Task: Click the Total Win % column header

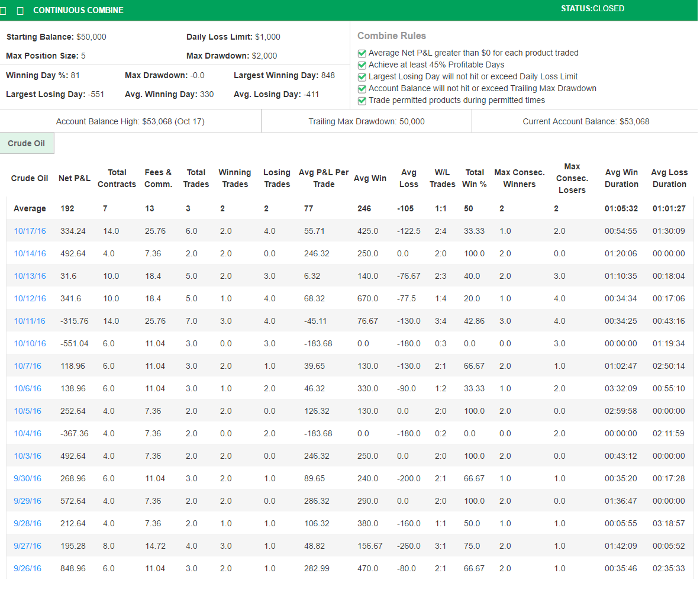Action: pyautogui.click(x=475, y=178)
